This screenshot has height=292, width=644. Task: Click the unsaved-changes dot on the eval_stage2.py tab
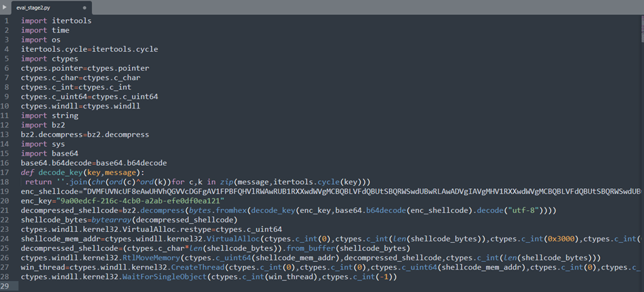click(85, 8)
